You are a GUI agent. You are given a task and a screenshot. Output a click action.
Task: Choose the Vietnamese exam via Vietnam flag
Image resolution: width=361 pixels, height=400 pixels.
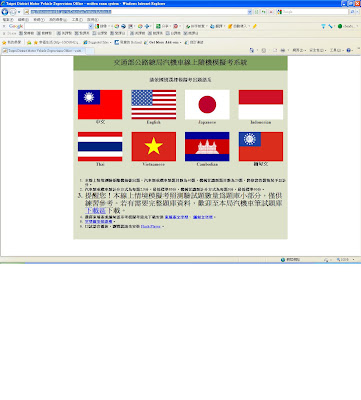point(154,147)
